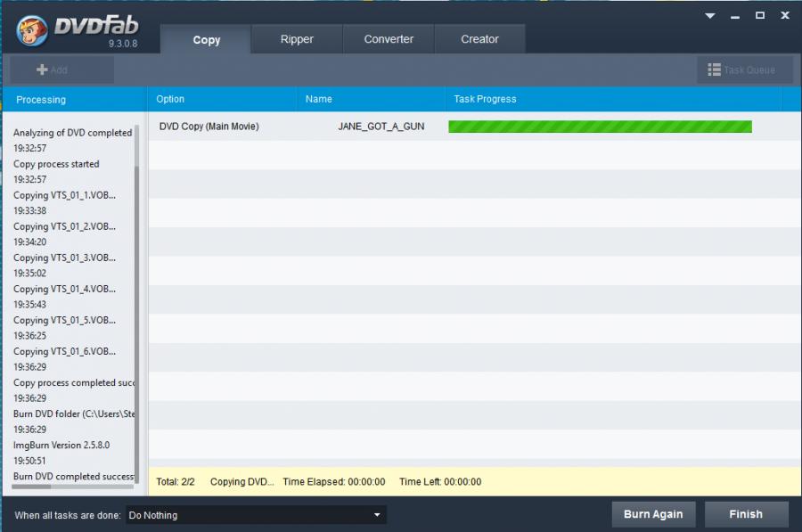This screenshot has height=532, width=802.
Task: Select the JANE_GOT_A_GUN name cell
Action: click(381, 127)
